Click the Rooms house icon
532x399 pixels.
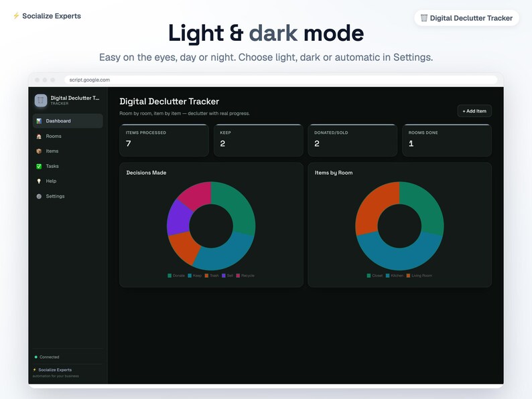(39, 137)
